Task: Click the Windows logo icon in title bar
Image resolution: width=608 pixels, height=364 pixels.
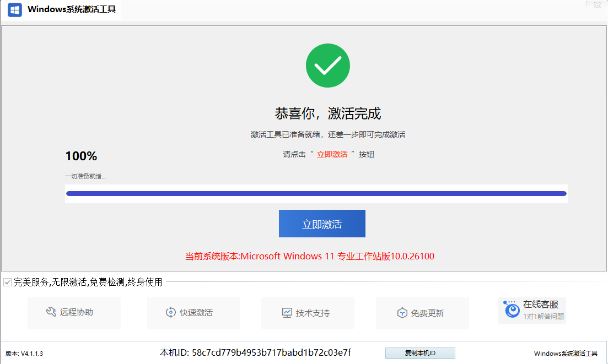Action: pyautogui.click(x=15, y=10)
